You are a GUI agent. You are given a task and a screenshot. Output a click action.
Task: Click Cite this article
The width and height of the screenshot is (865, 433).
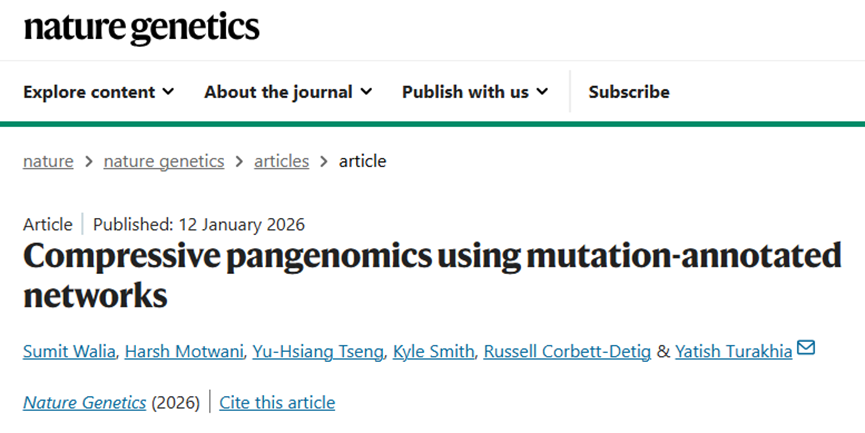pyautogui.click(x=277, y=403)
